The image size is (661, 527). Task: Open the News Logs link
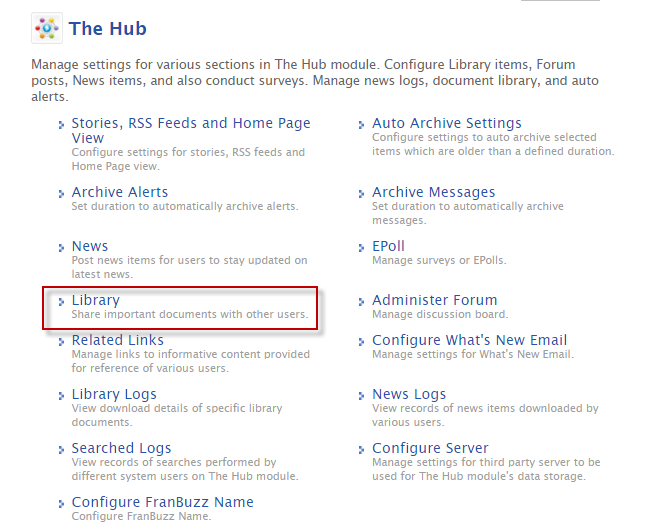tap(409, 394)
